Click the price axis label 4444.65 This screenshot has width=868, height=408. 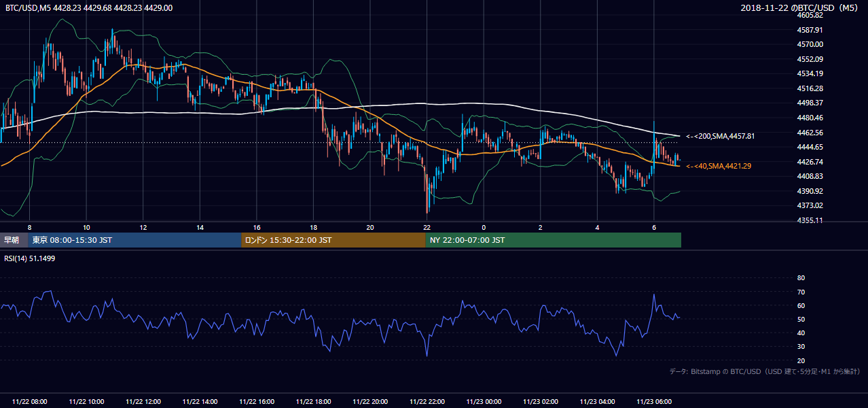(810, 147)
